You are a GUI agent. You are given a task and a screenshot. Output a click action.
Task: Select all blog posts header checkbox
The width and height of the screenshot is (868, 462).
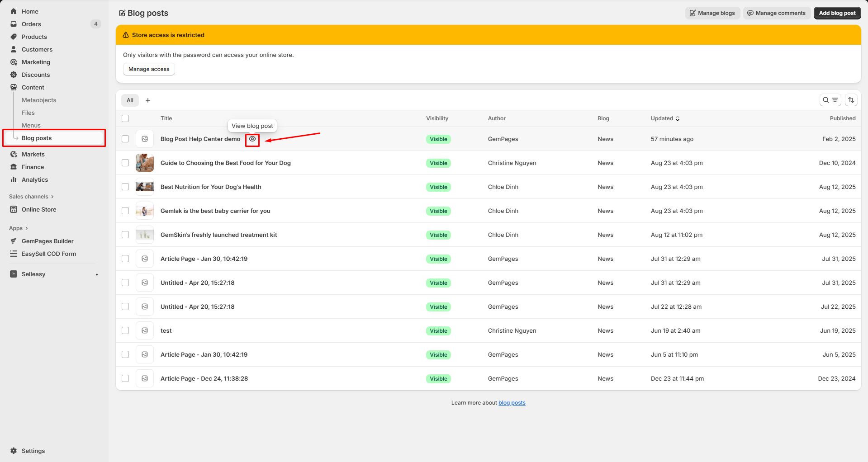point(125,118)
